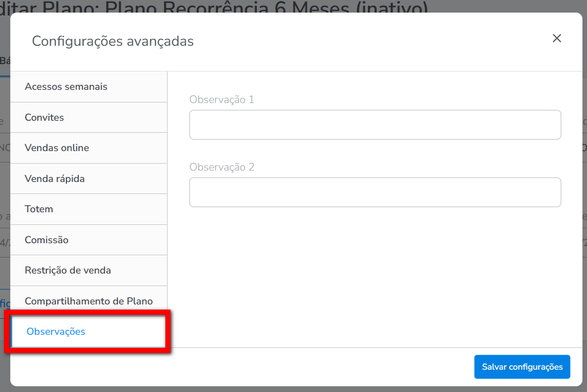
Task: Open the Totem settings tab
Action: (39, 209)
